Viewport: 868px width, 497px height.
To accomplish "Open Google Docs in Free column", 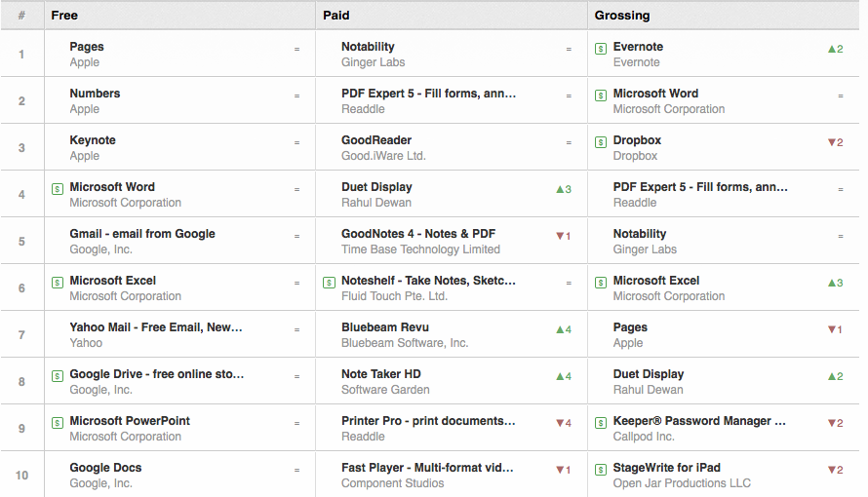I will coord(105,468).
